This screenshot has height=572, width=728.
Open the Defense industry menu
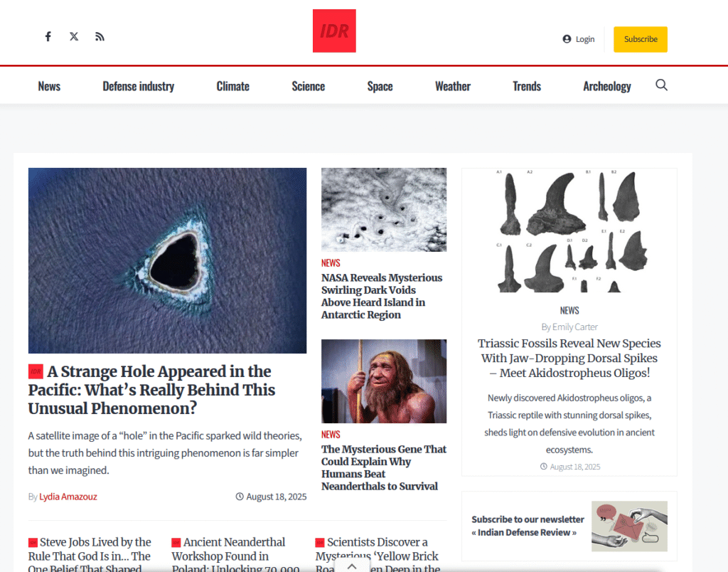click(139, 86)
